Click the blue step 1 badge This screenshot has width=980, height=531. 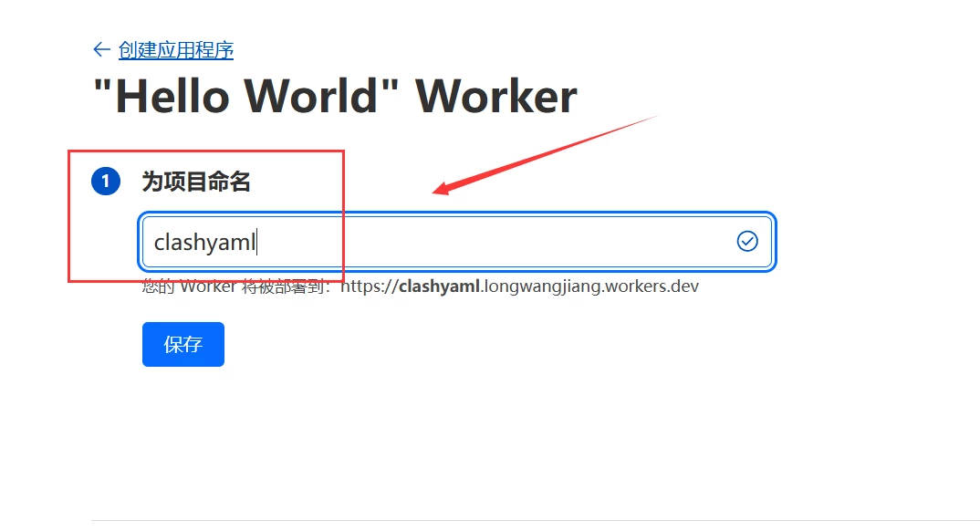[106, 182]
